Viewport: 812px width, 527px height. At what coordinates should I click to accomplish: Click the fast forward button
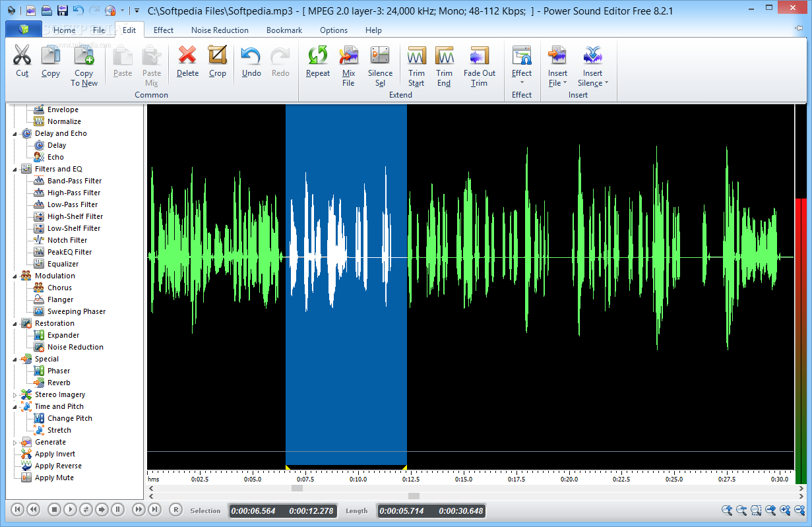[139, 509]
